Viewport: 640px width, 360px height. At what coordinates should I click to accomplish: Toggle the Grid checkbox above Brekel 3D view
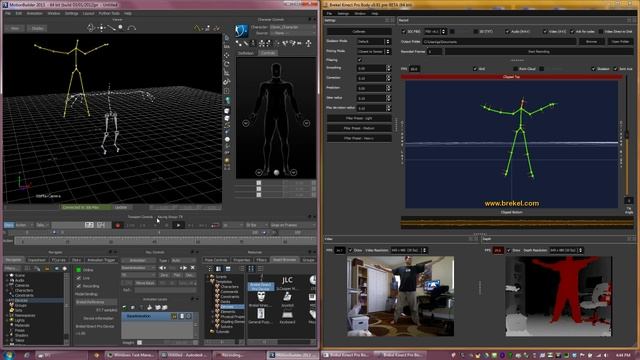click(x=475, y=69)
